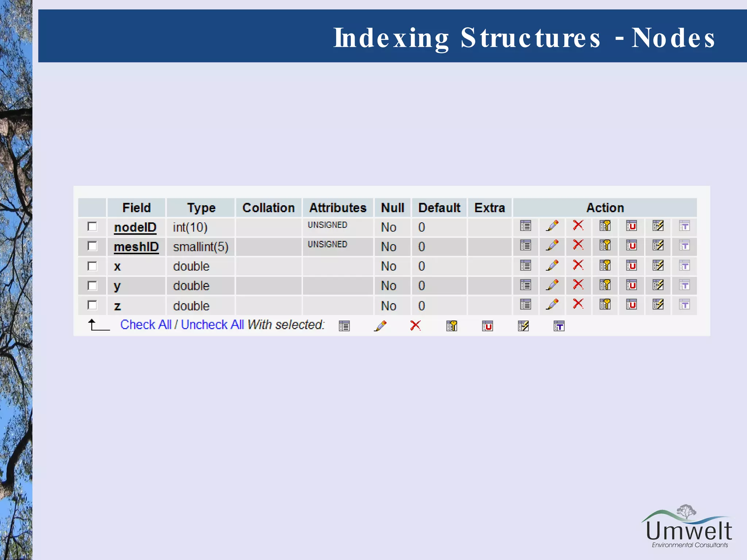The width and height of the screenshot is (747, 560).
Task: Fulltext icon on nodeID row
Action: click(x=684, y=226)
